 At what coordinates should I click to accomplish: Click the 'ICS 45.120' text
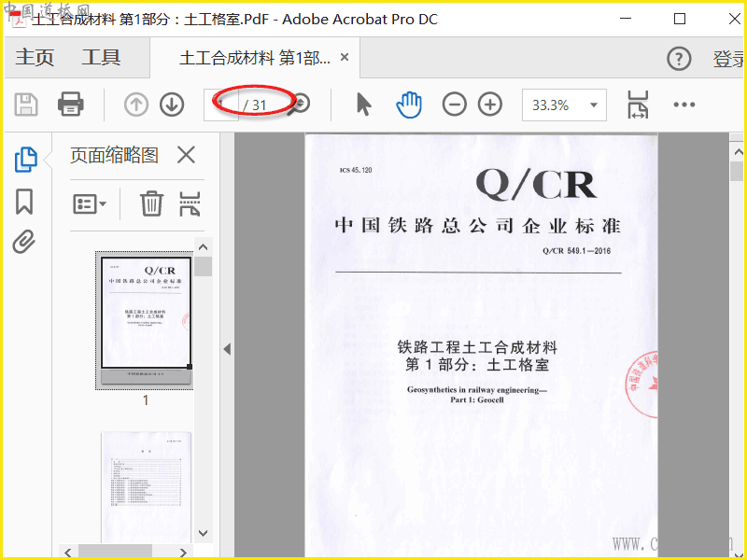356,170
